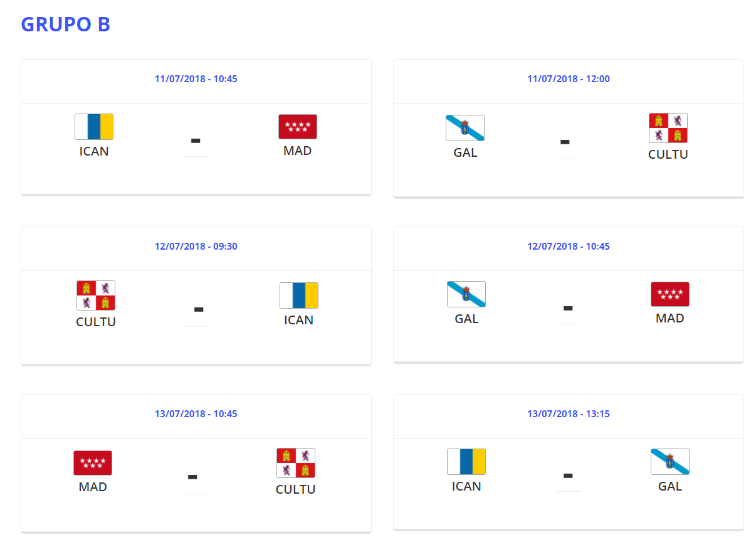Click the score dash in 12/07 10:45 match

click(x=569, y=308)
